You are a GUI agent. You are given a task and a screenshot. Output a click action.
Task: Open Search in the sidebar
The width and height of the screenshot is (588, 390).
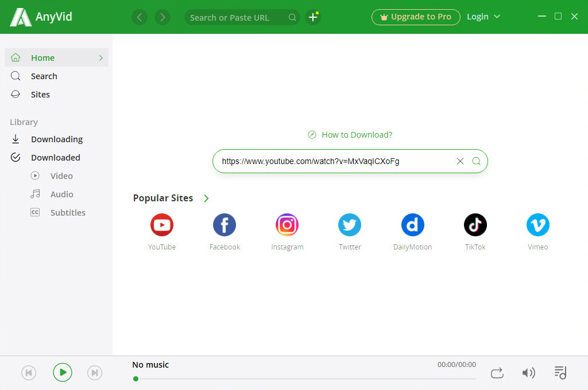pyautogui.click(x=57, y=76)
